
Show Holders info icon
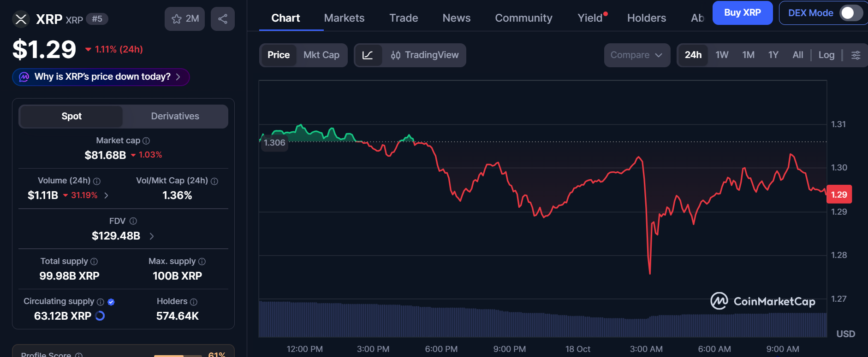(194, 302)
